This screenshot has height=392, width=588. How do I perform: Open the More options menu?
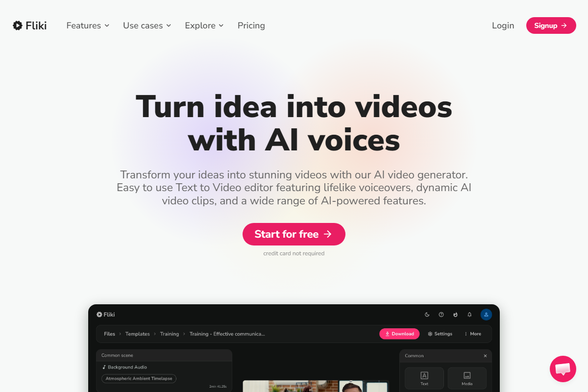tap(473, 334)
